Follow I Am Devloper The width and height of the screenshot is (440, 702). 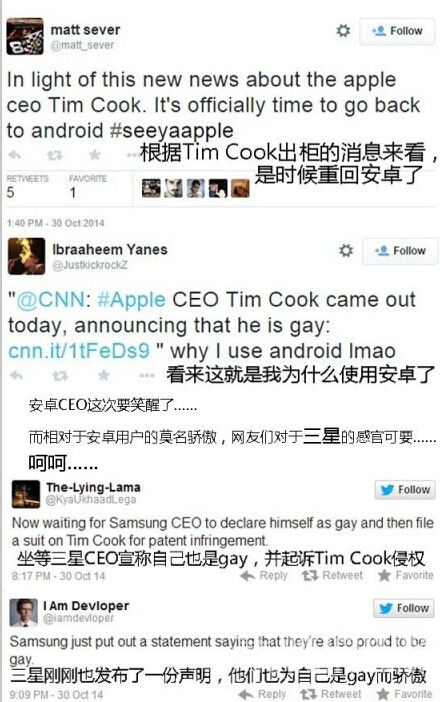[x=404, y=608]
